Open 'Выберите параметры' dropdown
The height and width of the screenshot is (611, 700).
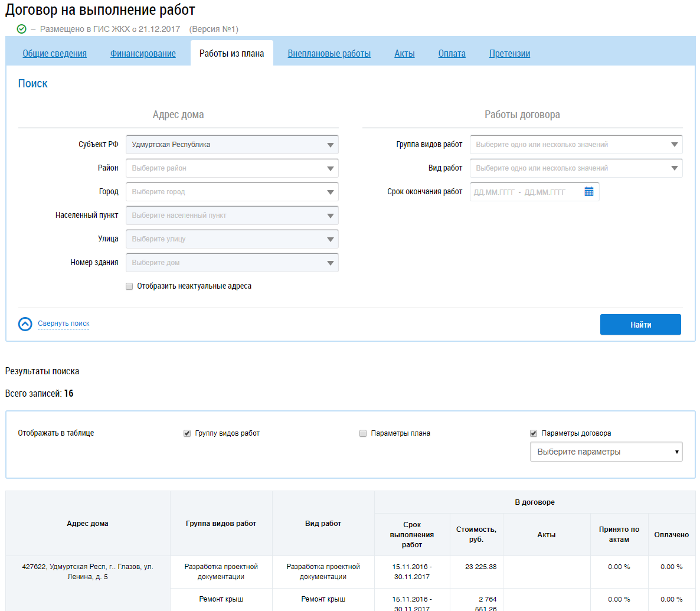(606, 452)
